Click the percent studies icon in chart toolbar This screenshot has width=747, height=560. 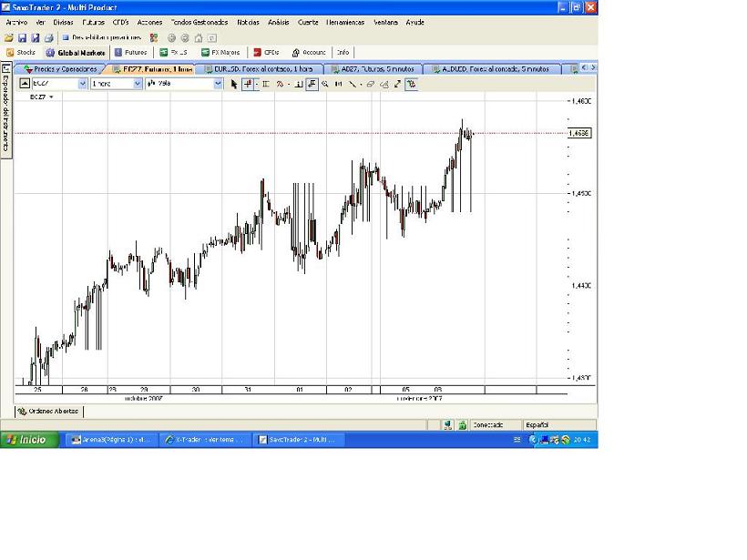(x=280, y=84)
